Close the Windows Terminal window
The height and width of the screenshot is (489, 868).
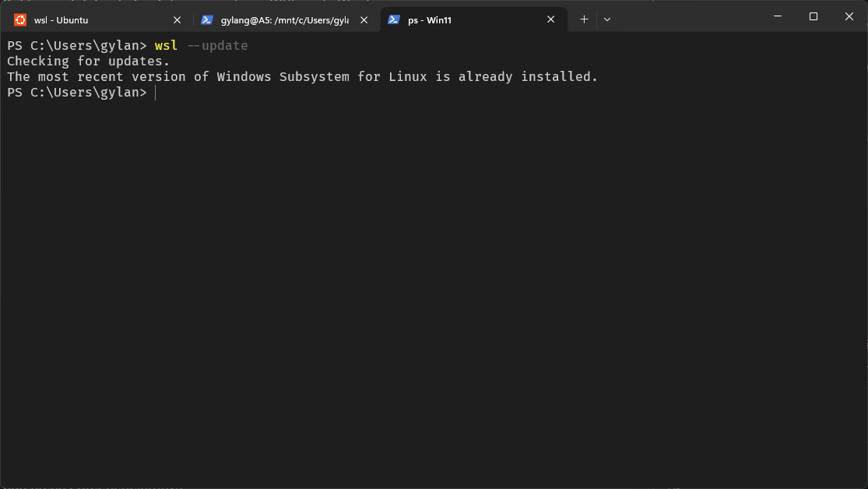[849, 16]
